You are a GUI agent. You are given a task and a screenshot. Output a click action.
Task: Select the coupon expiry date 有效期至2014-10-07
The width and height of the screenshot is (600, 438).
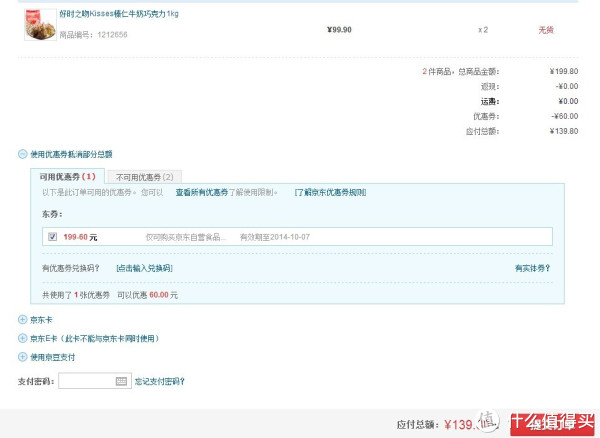click(x=275, y=237)
